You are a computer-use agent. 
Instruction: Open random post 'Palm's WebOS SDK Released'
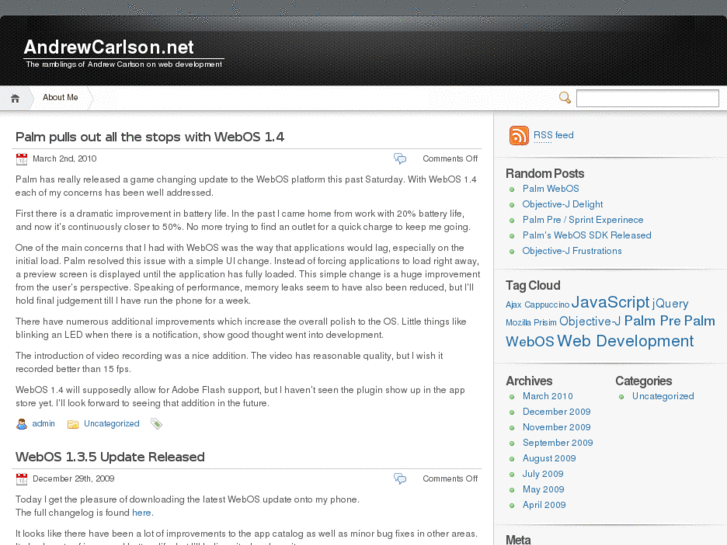[x=587, y=235]
